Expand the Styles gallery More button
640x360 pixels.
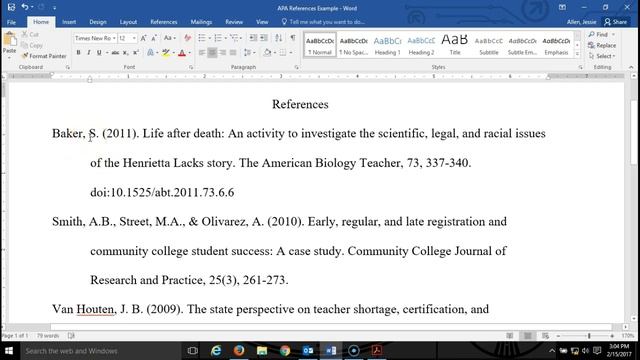pos(577,53)
